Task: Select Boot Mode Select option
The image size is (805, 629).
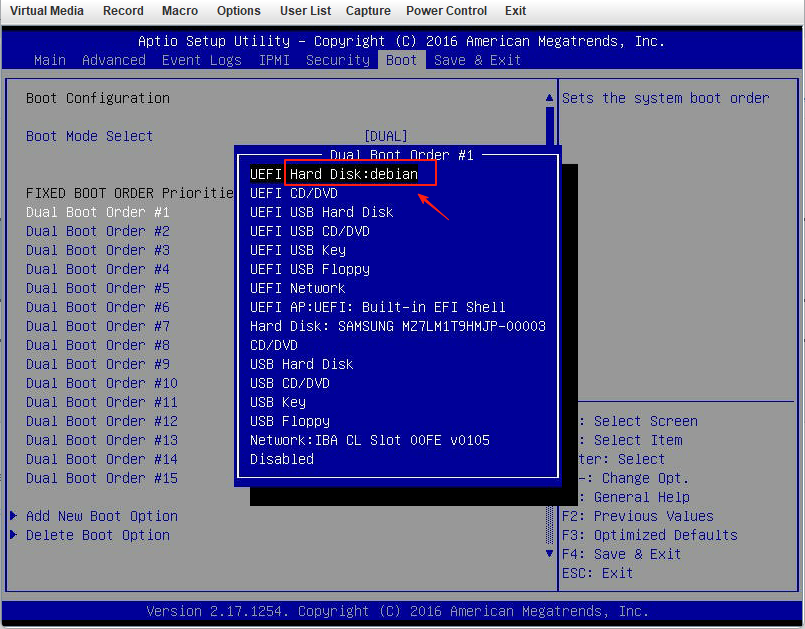Action: 89,136
